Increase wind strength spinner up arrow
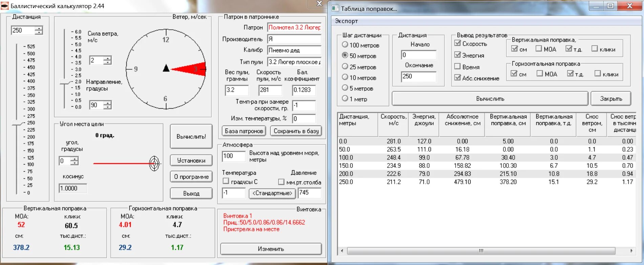The image size is (644, 265). [x=107, y=58]
